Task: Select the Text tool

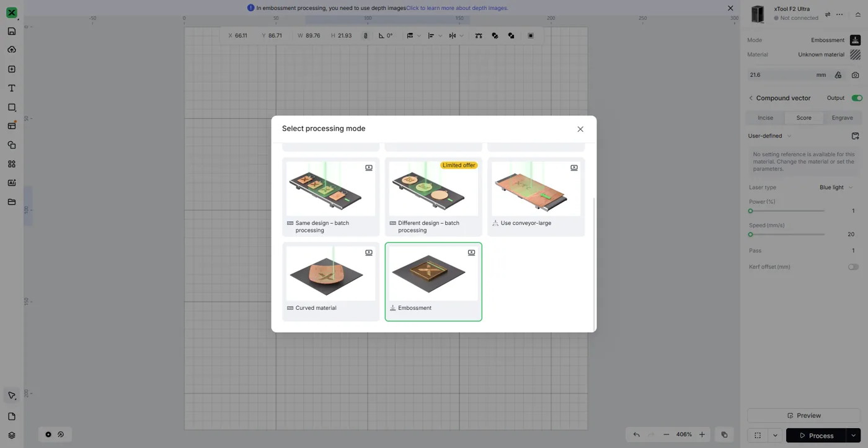Action: (x=11, y=88)
